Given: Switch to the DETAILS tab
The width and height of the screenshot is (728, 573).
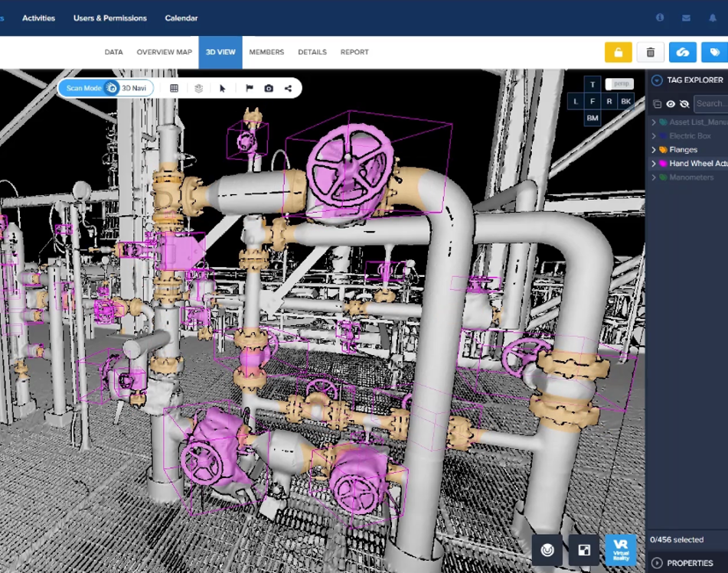Looking at the screenshot, I should tap(312, 52).
